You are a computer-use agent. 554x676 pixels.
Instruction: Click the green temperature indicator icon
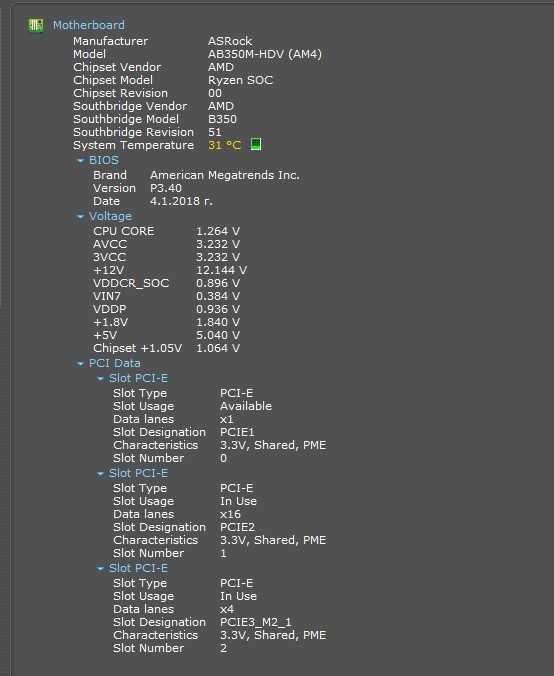click(256, 144)
